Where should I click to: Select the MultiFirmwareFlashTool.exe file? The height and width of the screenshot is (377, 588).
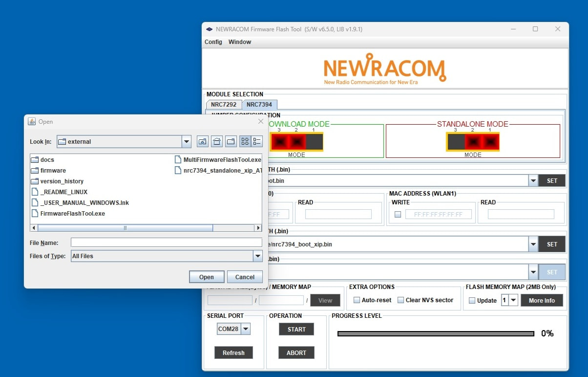tap(222, 160)
